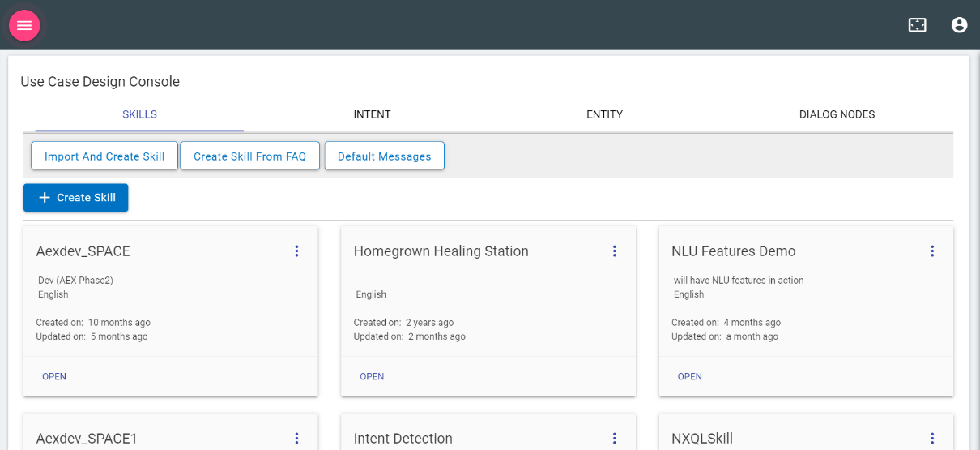Click Import And Create Skill button
The image size is (980, 450).
coord(104,156)
